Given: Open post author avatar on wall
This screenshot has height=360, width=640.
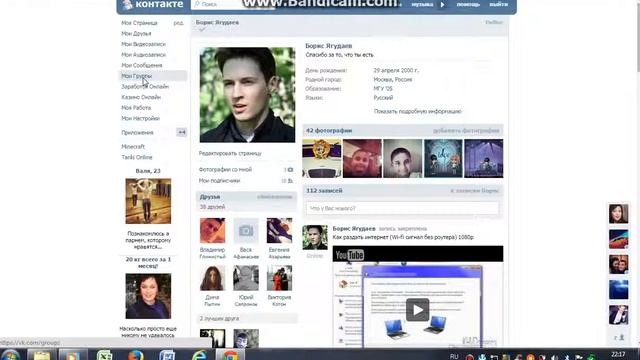Looking at the screenshot, I should tap(315, 237).
